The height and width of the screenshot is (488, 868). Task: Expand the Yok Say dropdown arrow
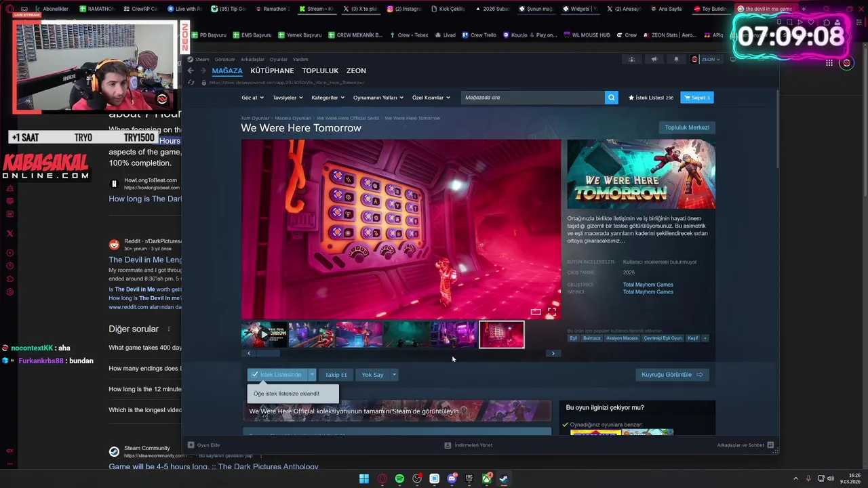(394, 375)
